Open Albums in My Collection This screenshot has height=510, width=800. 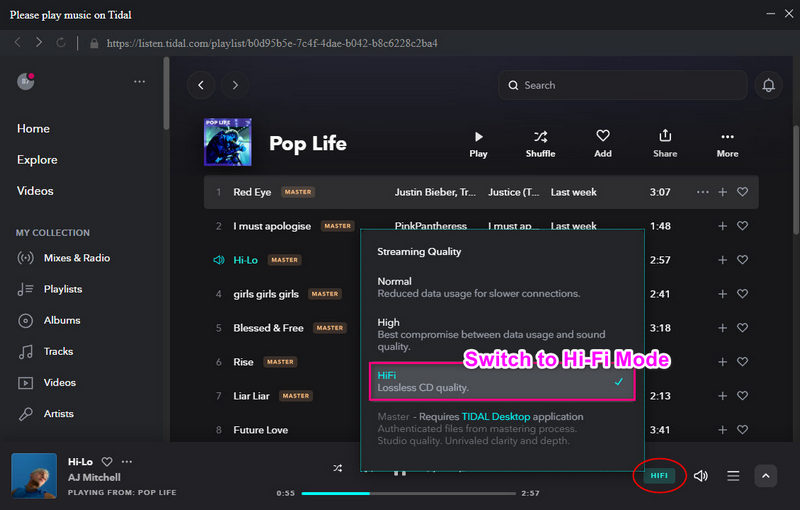[x=49, y=320]
